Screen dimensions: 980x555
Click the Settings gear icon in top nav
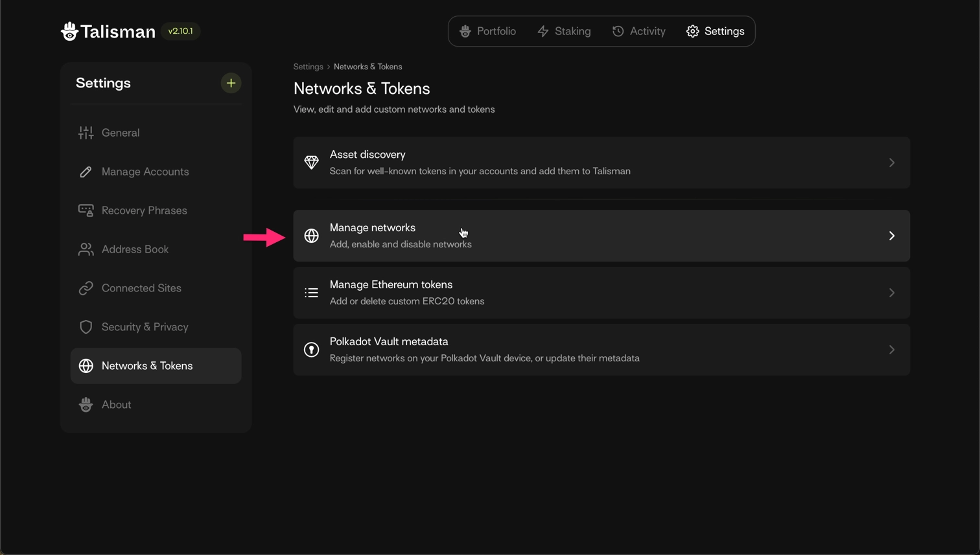pyautogui.click(x=693, y=31)
